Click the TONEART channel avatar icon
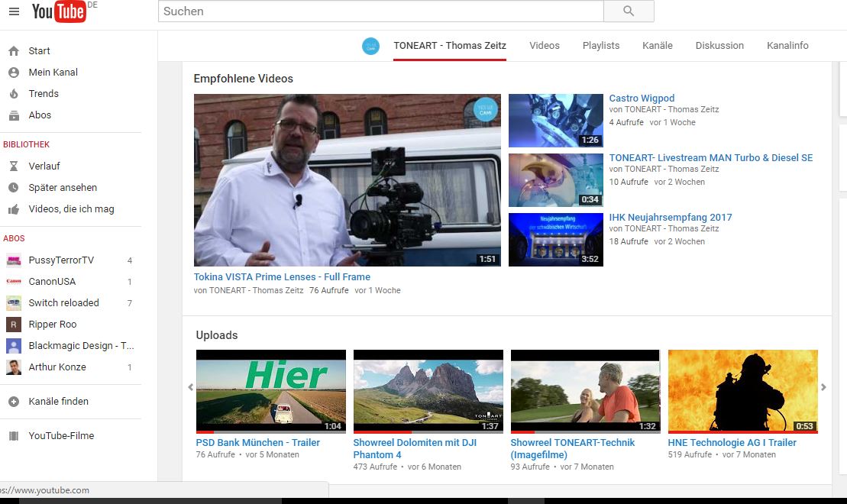847x504 pixels. click(370, 46)
